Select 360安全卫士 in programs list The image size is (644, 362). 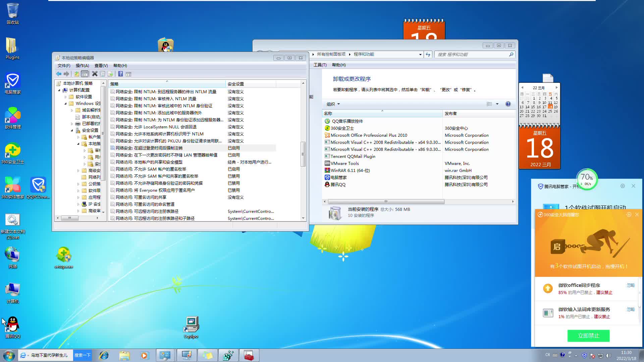(342, 128)
